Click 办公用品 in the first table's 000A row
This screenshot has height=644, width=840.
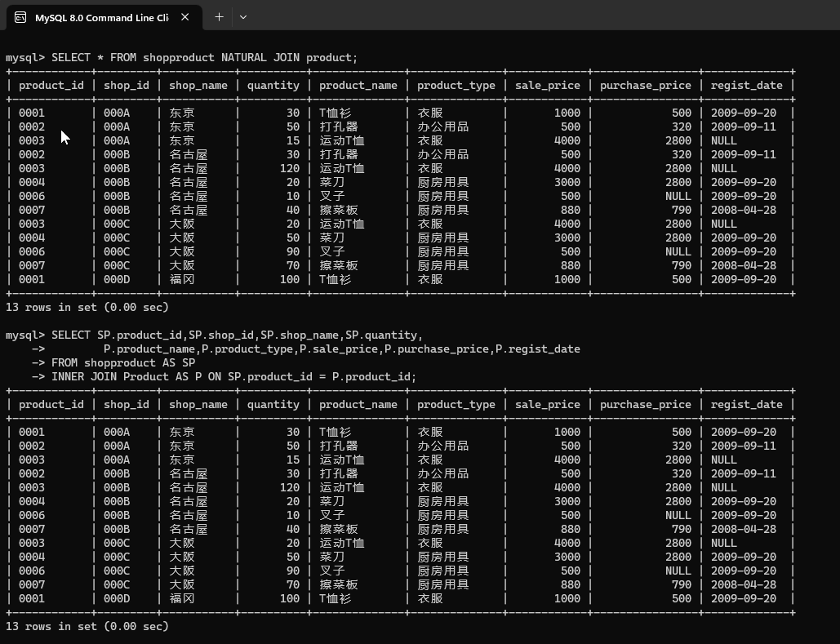pyautogui.click(x=443, y=127)
